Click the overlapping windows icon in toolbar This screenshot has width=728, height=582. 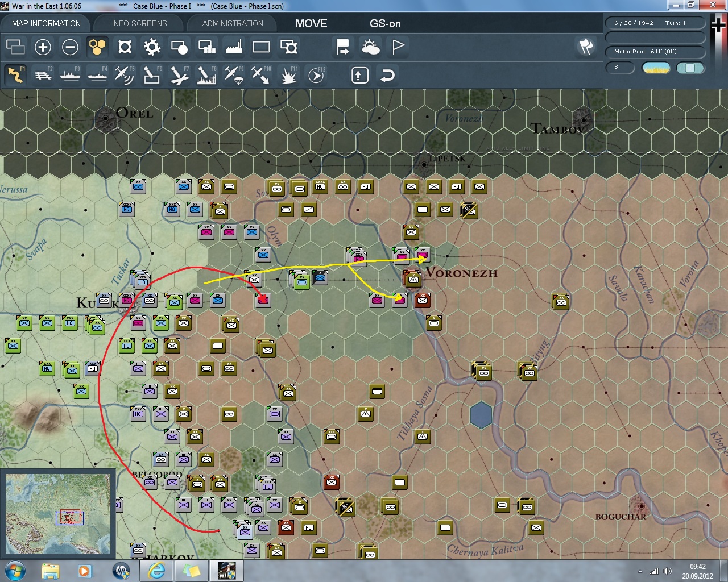tap(15, 47)
